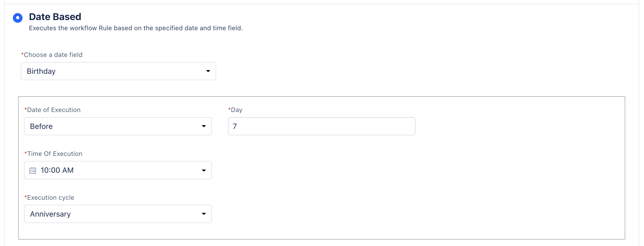
Task: Click the Anniversary value text
Action: tap(50, 214)
